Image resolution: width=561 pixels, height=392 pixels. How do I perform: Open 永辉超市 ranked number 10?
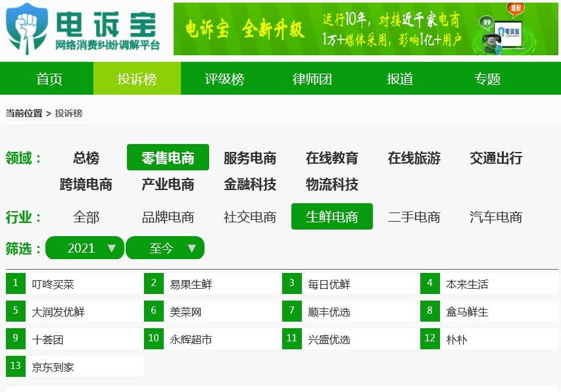coord(213,339)
